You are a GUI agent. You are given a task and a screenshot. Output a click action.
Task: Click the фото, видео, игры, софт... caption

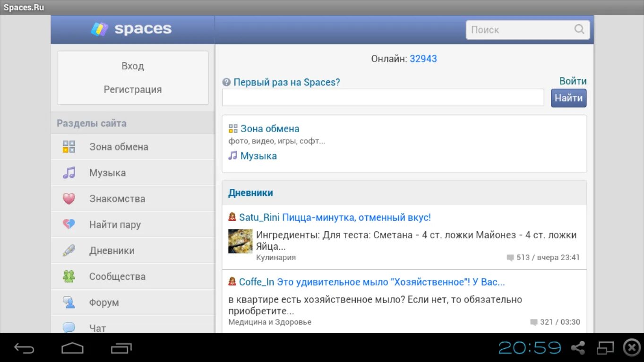tap(277, 141)
